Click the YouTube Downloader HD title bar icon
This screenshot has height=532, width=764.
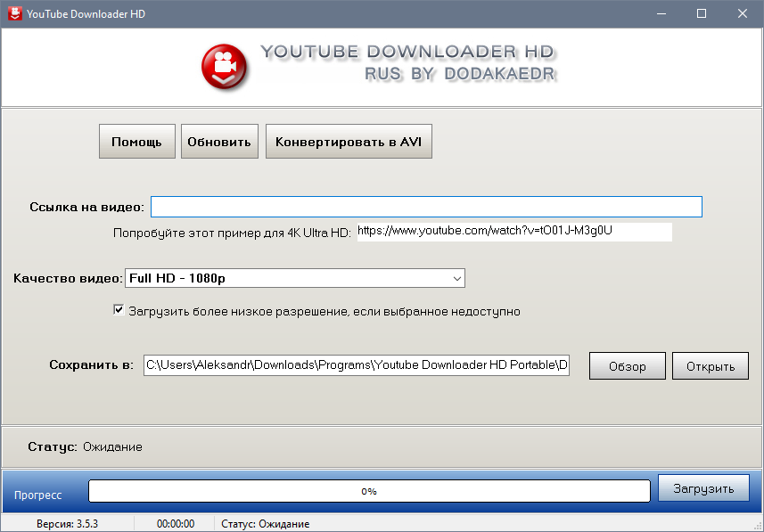pos(13,13)
